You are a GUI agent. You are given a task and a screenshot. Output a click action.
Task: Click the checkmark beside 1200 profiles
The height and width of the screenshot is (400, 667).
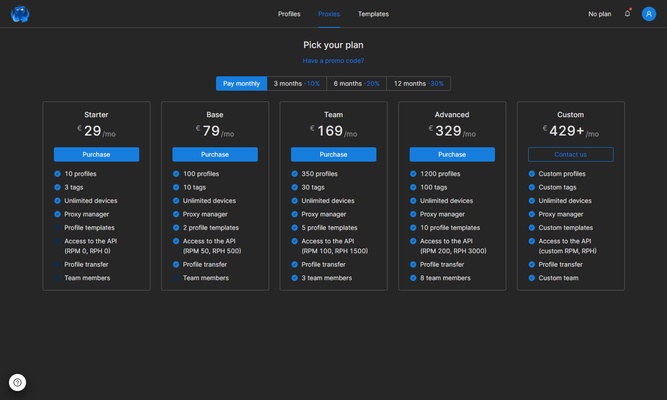coord(413,174)
